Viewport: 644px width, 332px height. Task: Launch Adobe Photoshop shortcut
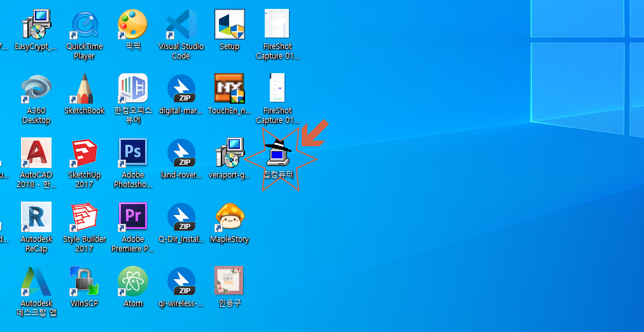tap(132, 153)
